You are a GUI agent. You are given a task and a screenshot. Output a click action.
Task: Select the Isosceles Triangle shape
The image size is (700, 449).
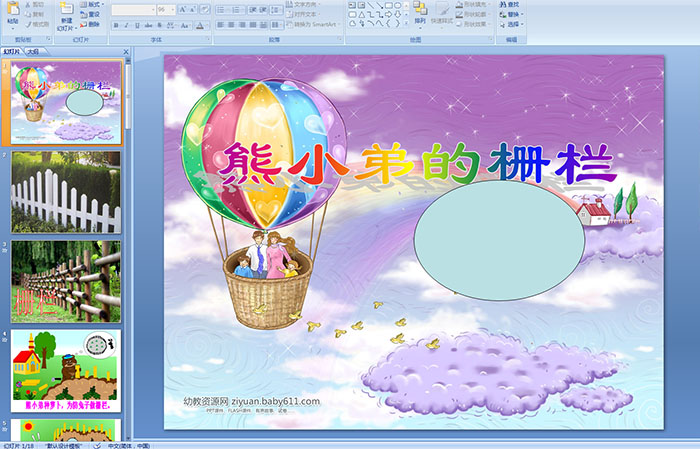(x=362, y=14)
